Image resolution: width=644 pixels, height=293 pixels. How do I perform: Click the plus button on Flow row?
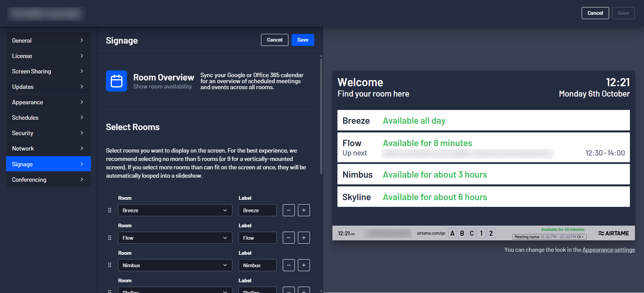click(x=304, y=238)
